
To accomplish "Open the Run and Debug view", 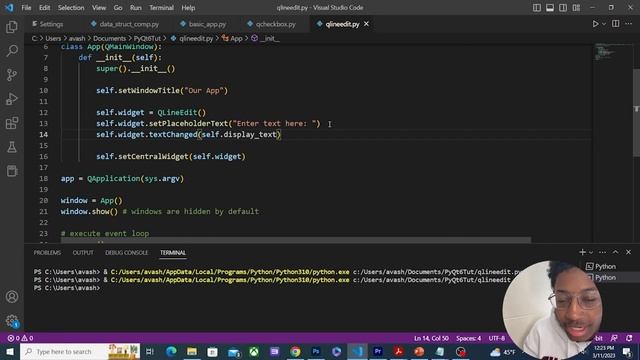I will click(12, 99).
